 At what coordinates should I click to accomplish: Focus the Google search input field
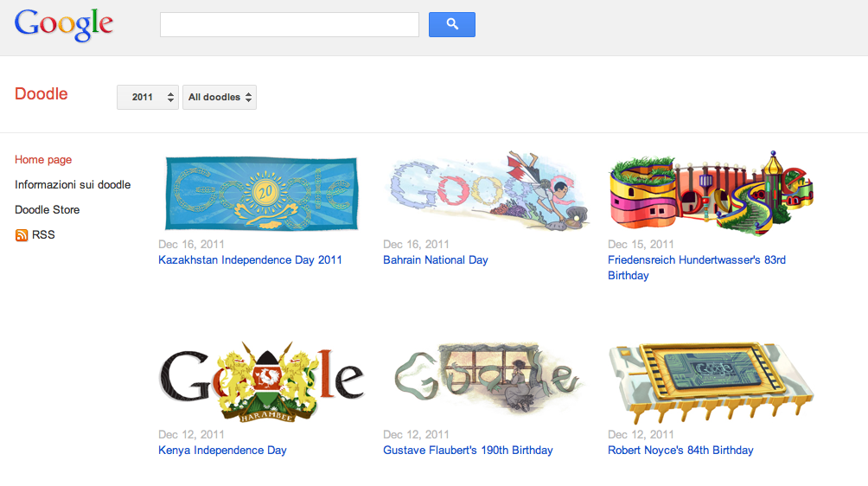290,25
